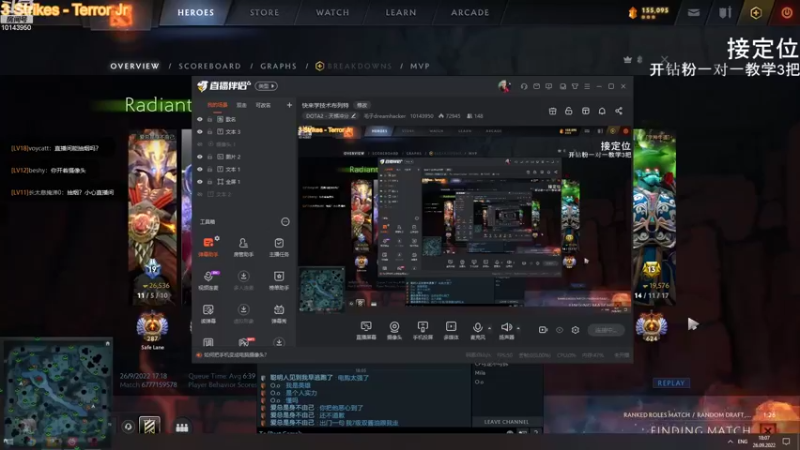The height and width of the screenshot is (450, 800).
Task: Click the Dota 2 minimap
Action: point(57,391)
